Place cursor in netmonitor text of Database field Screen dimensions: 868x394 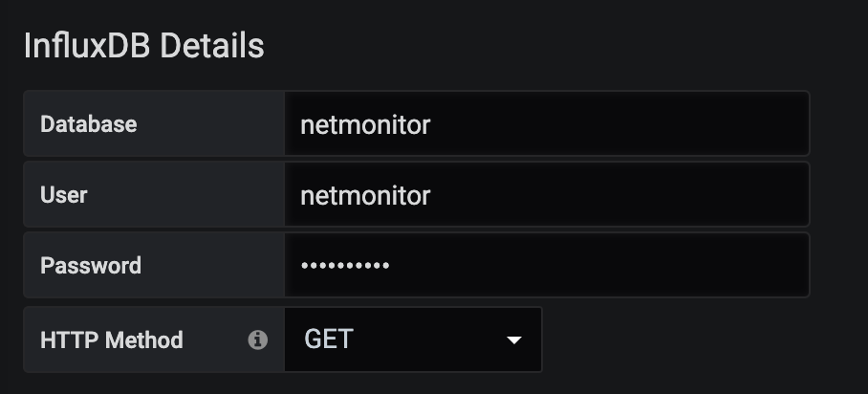(x=365, y=124)
